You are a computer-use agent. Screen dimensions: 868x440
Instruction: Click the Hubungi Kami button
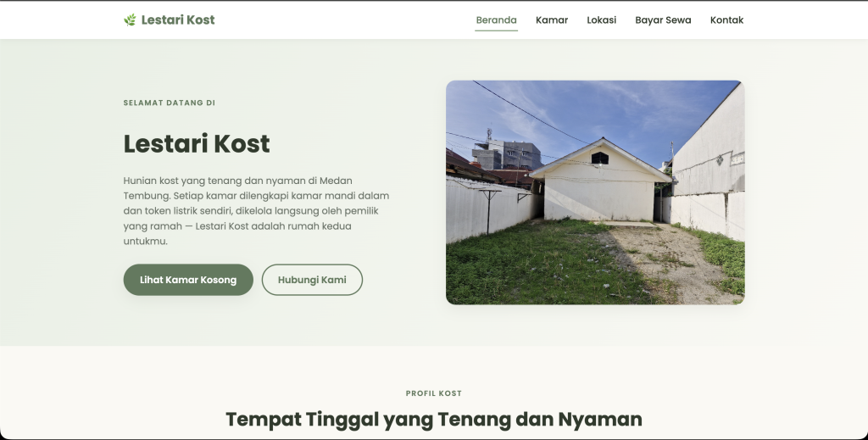click(312, 280)
